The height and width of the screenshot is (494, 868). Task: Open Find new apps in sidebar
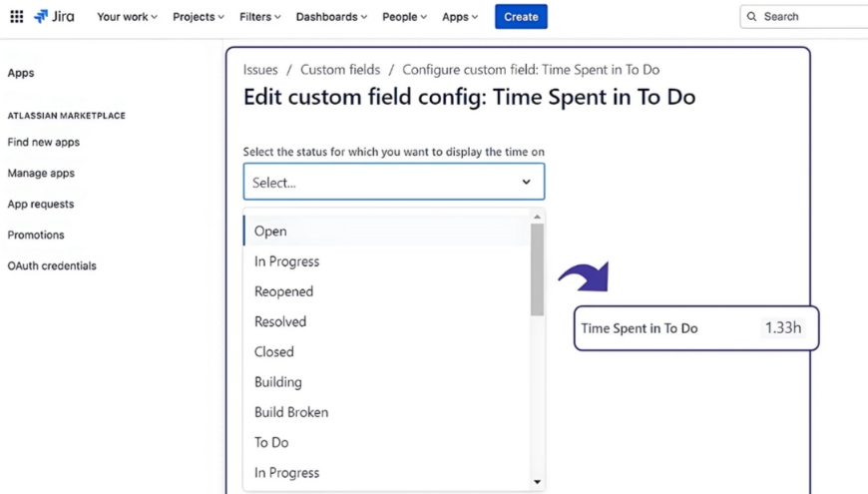pyautogui.click(x=44, y=143)
